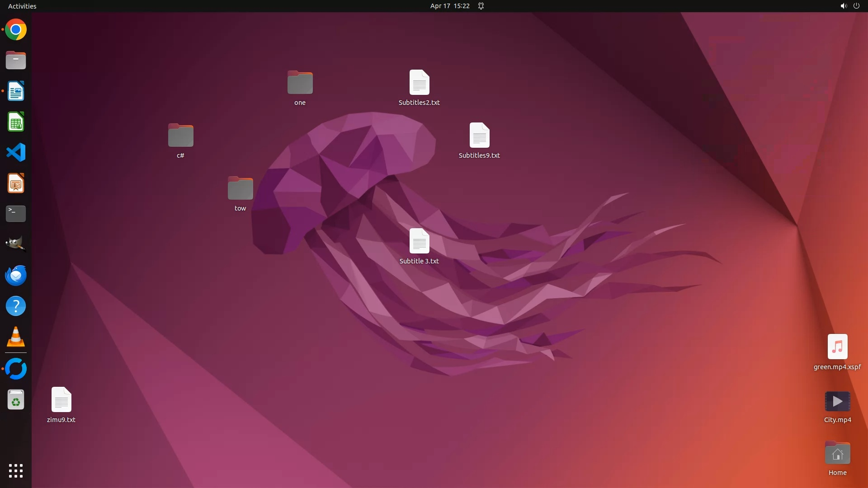Screen dimensions: 868x488
Task: Launch VLC media player from dock
Action: [x=16, y=337]
